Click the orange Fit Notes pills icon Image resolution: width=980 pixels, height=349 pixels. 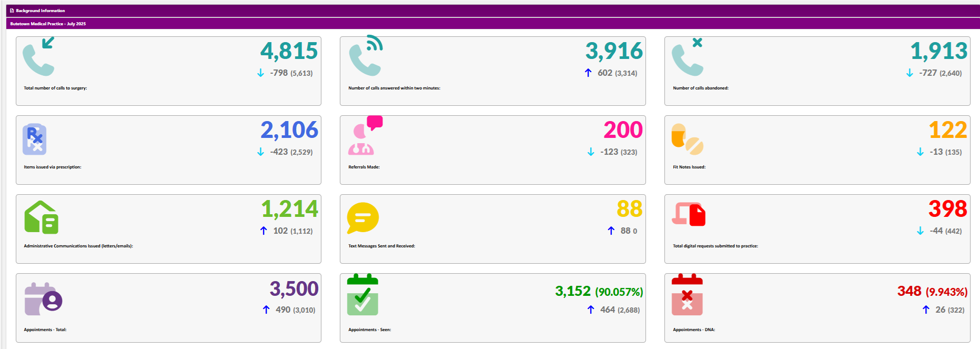[687, 139]
